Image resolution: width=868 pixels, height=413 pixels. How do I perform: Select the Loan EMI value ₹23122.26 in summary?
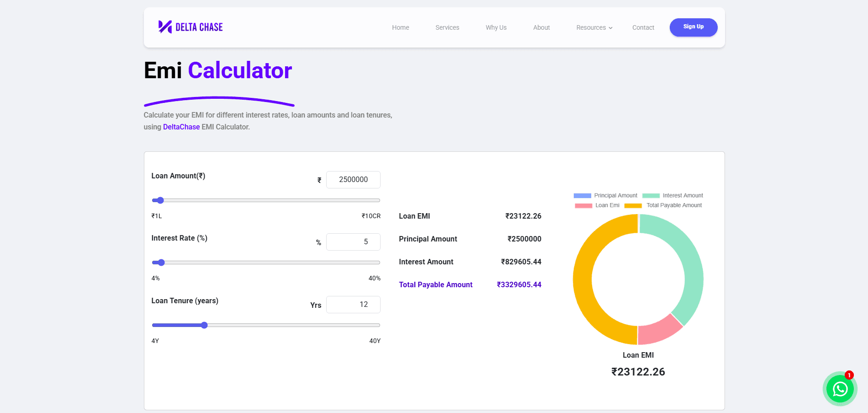523,216
